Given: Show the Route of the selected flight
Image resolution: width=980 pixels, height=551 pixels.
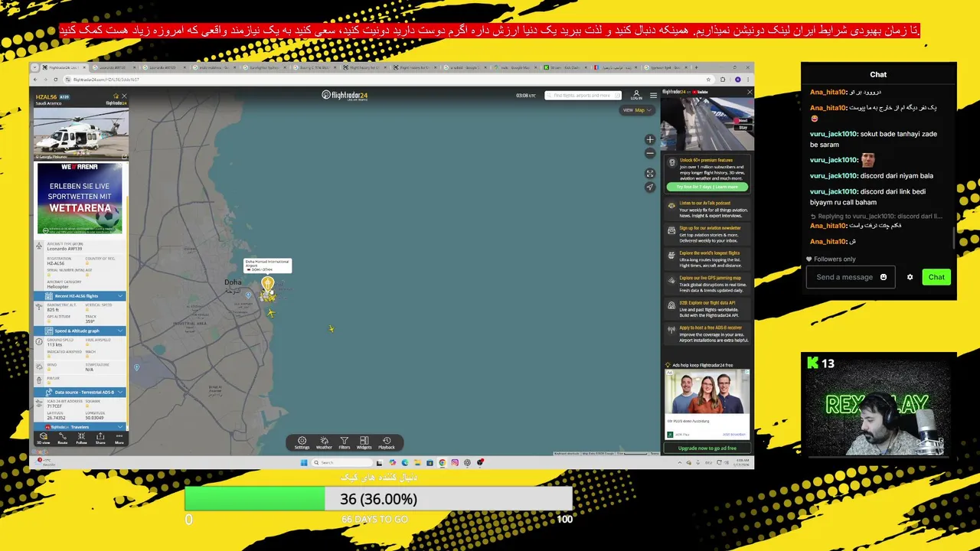Looking at the screenshot, I should click(x=63, y=439).
